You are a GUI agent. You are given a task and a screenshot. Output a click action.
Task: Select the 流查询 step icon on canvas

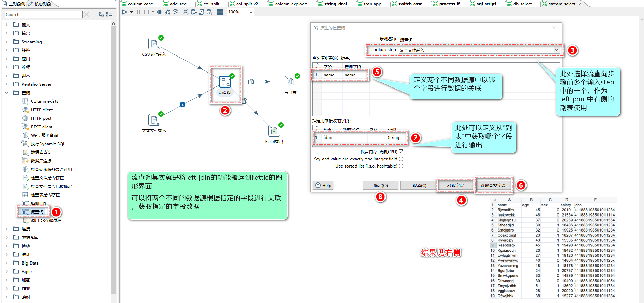(x=225, y=82)
